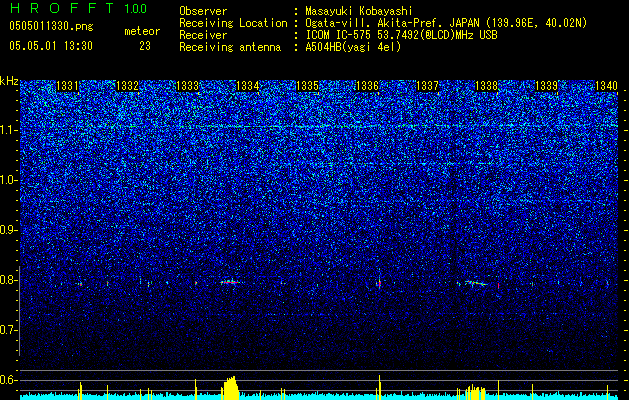Select the file name 0505011330.png
The height and width of the screenshot is (400, 629).
coord(51,27)
